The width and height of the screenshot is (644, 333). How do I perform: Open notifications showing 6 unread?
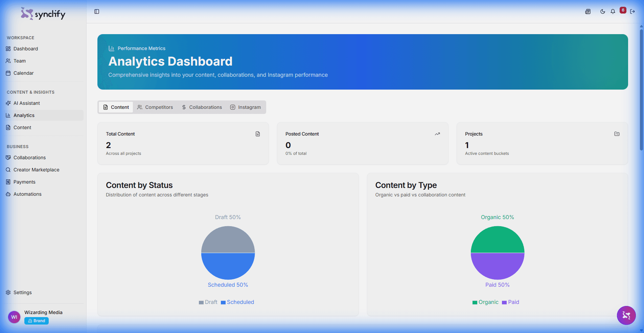pyautogui.click(x=613, y=11)
